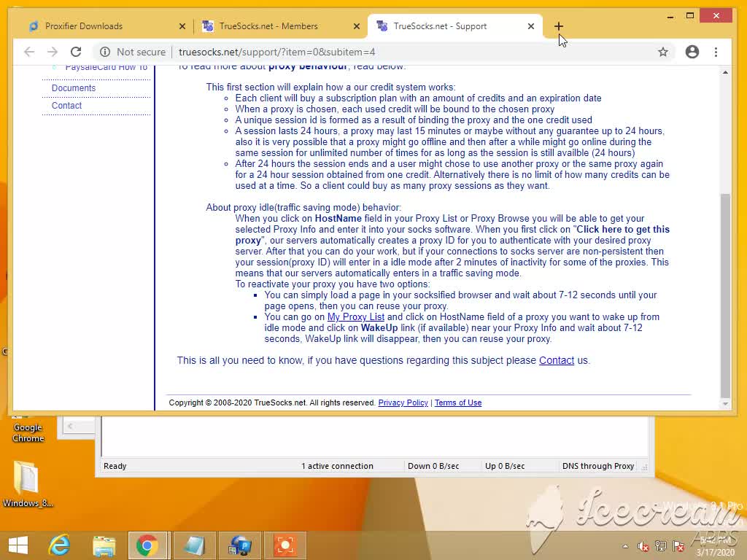Open the Windows Start button
This screenshot has height=560, width=747.
18,545
